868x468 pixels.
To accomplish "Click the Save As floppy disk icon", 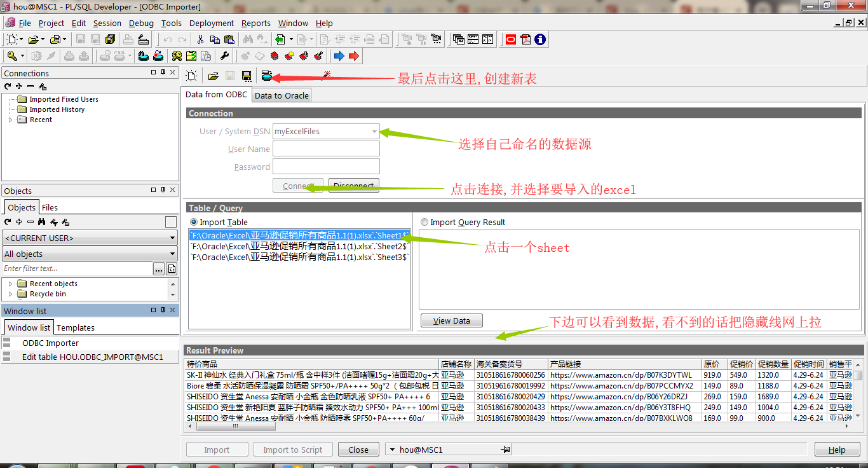I will point(247,76).
